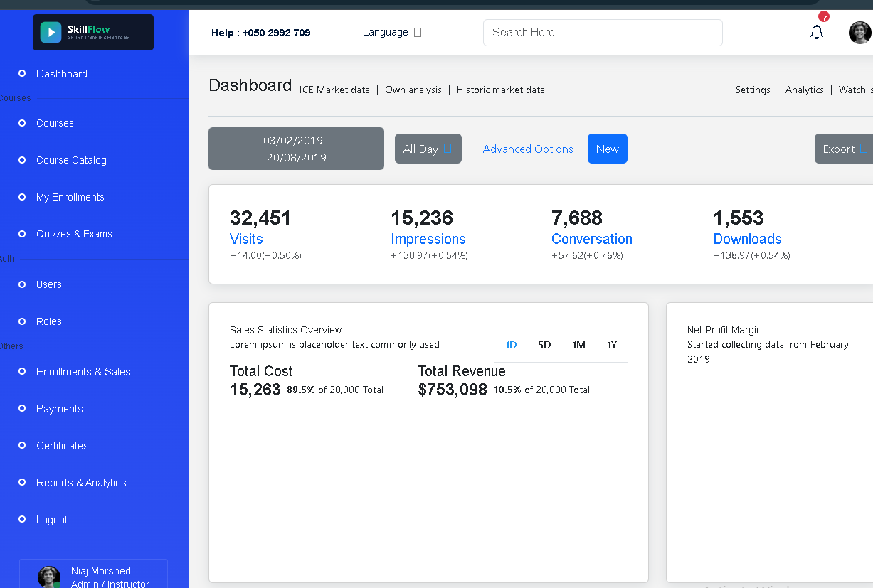This screenshot has height=588, width=873.
Task: Open Quizzes & Exams page
Action: pos(74,234)
